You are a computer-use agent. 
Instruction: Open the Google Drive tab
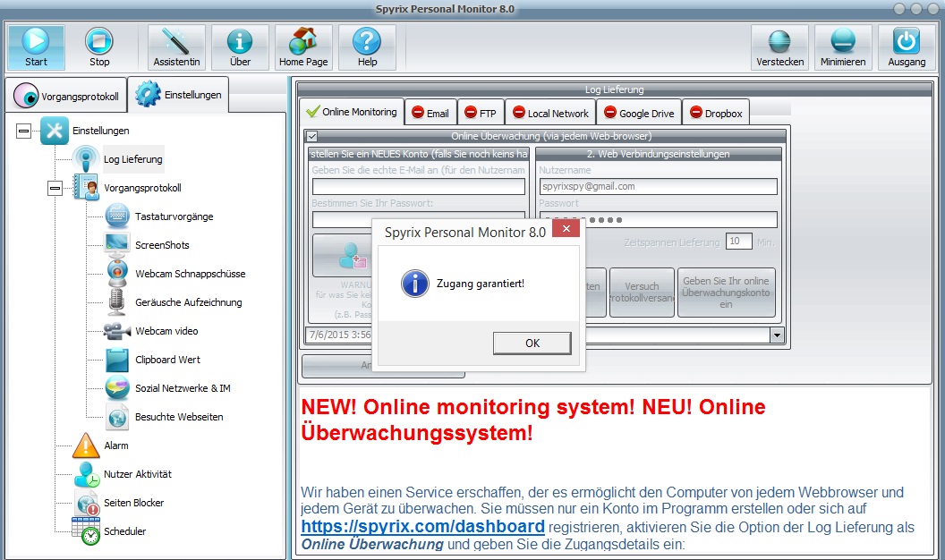639,113
